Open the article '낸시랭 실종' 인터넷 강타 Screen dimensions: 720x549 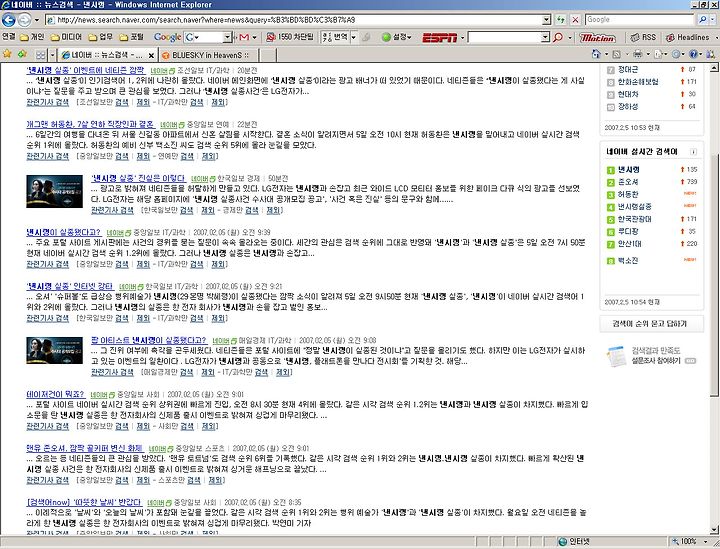point(70,286)
